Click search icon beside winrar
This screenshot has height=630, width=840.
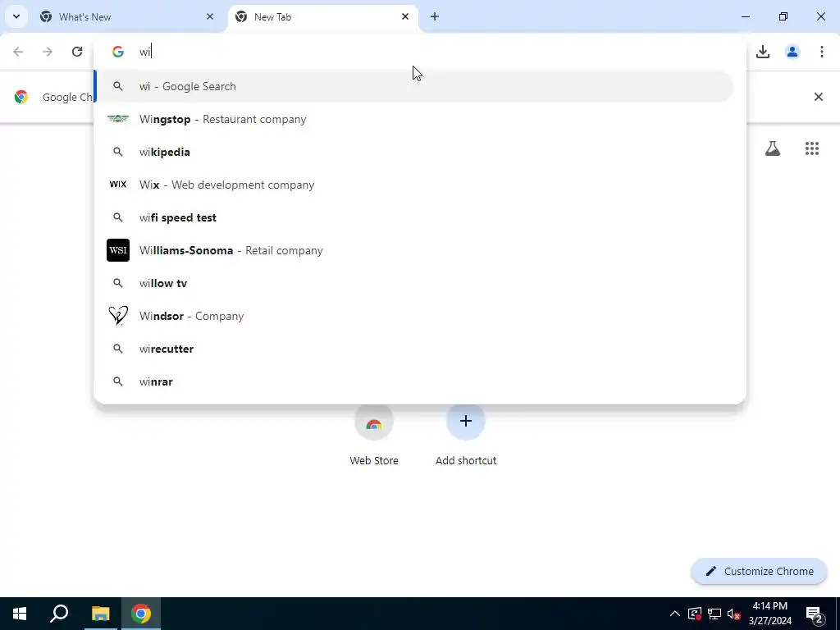point(118,381)
